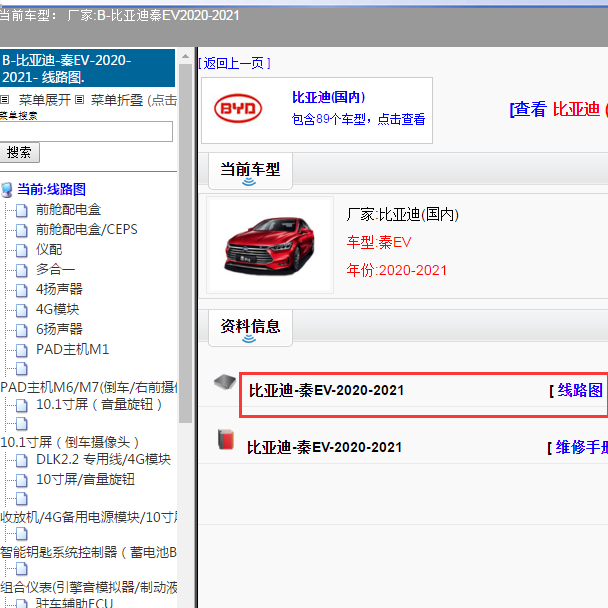Screen dimensions: 608x608
Task: Click the B-比亚迪-秦EV-2020-2021-线路图 header
Action: [87, 68]
